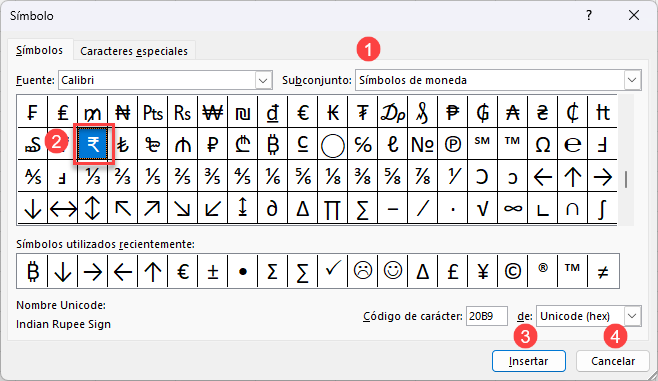
Task: Pick the infinity symbol
Action: [513, 209]
